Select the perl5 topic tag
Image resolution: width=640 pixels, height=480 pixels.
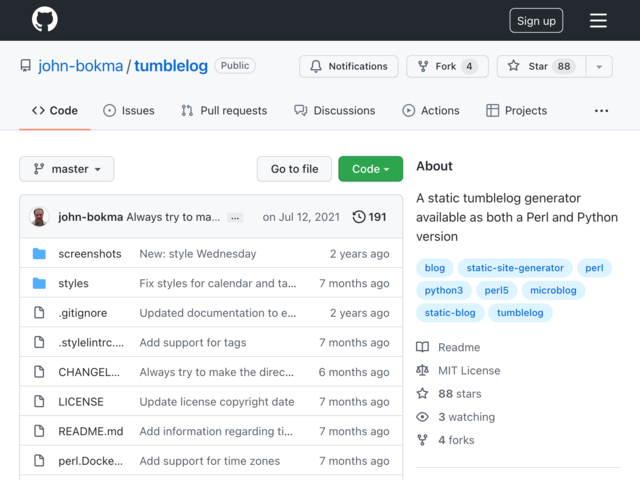point(496,290)
